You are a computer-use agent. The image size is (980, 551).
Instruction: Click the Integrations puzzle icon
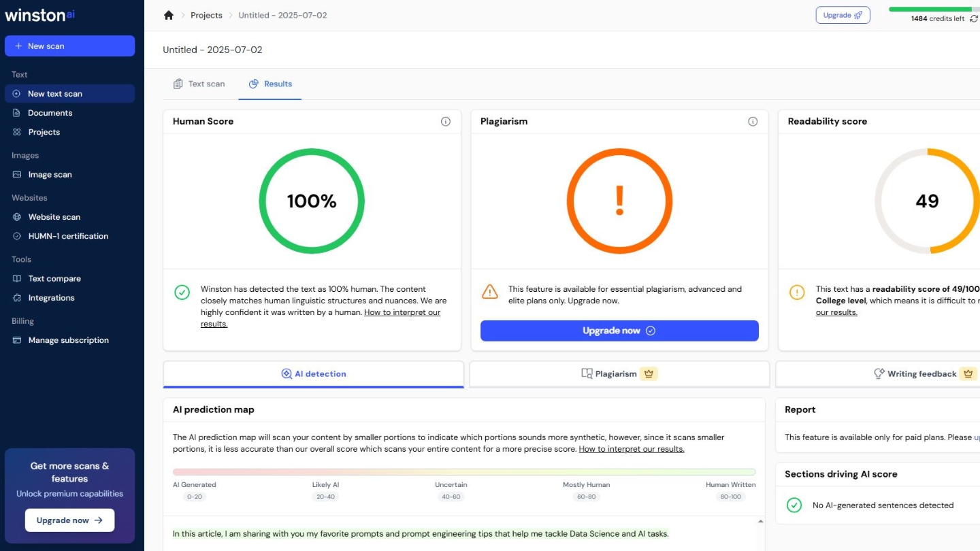click(x=17, y=298)
